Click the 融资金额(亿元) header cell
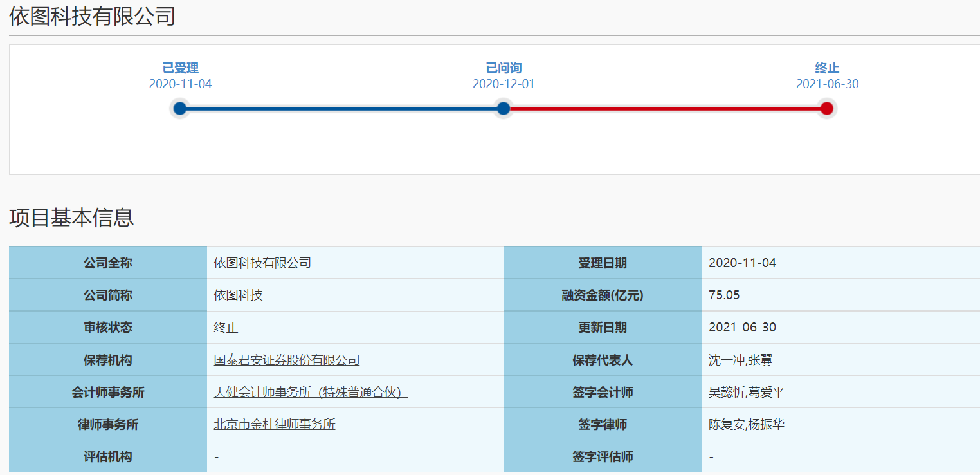 click(603, 295)
